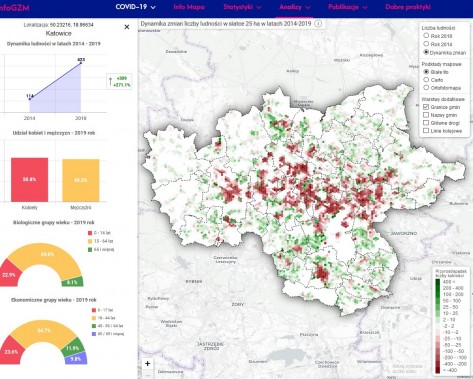This screenshot has height=379, width=473.
Task: Click the 'Ekonomiczne grupy wieku' chart title
Action: coord(54,300)
